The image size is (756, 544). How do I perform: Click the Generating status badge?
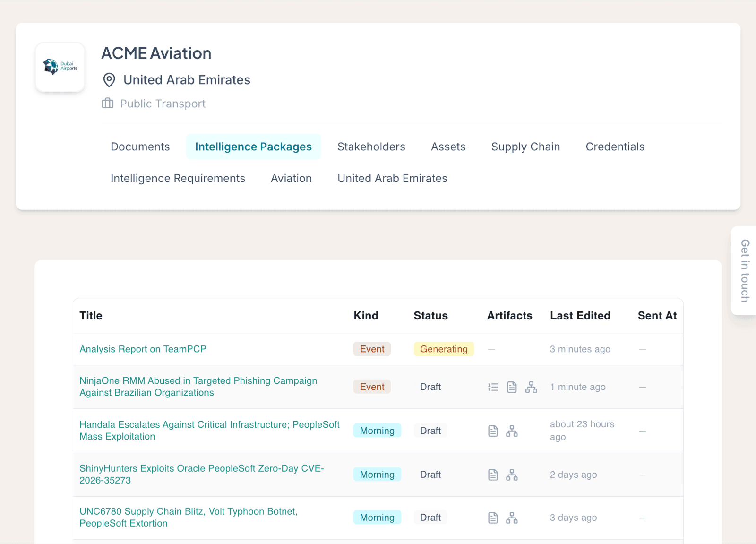point(444,349)
